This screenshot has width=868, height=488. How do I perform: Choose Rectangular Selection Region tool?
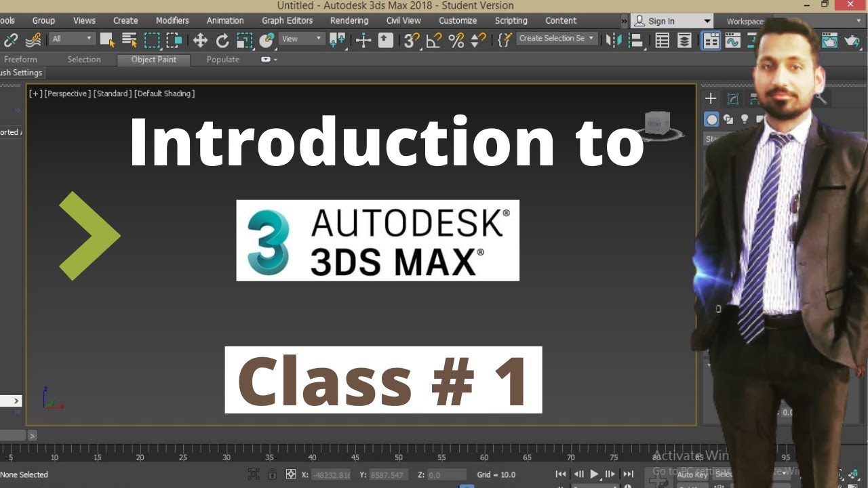click(x=152, y=40)
